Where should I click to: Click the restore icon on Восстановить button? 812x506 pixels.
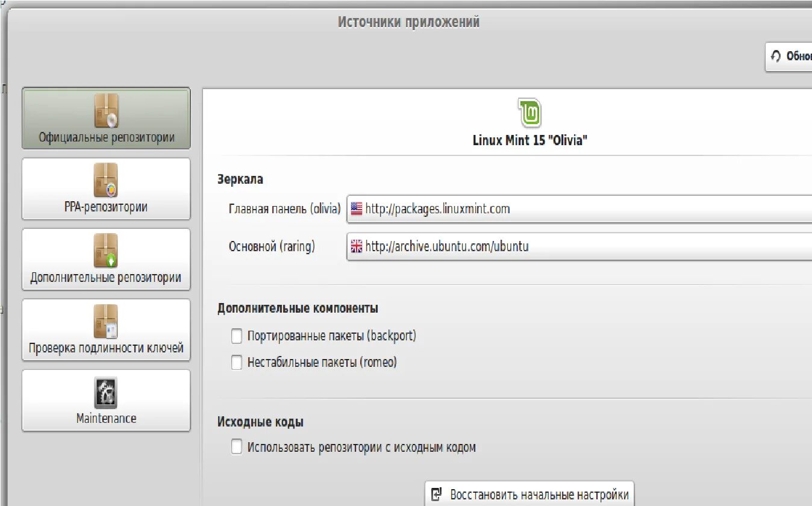coord(437,495)
